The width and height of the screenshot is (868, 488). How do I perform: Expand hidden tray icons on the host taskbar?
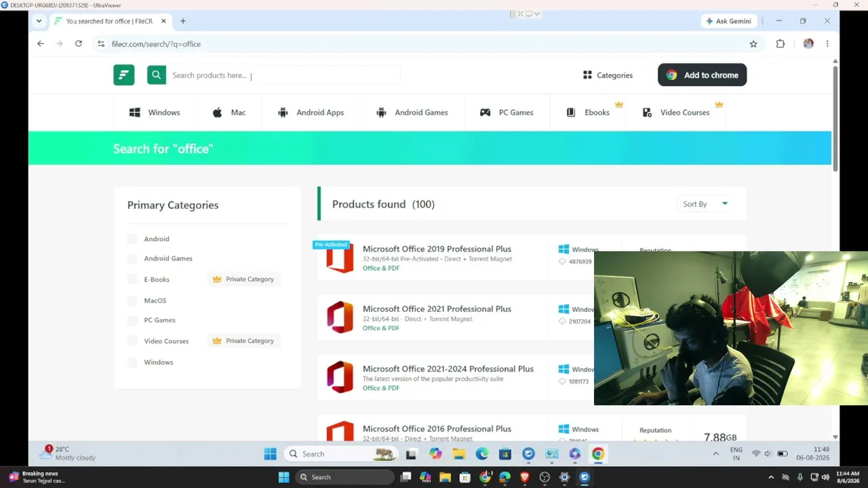[x=771, y=477]
